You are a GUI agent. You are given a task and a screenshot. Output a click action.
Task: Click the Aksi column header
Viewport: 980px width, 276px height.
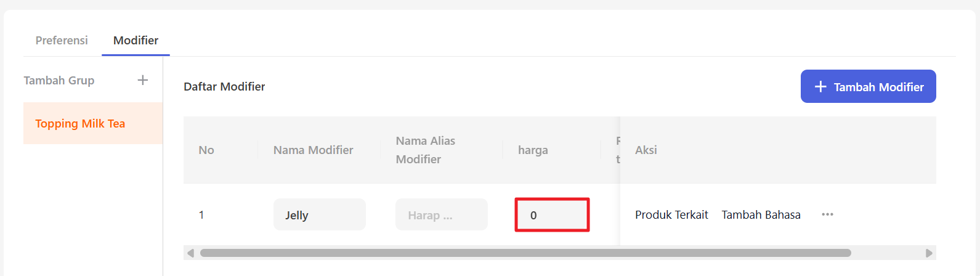click(646, 150)
